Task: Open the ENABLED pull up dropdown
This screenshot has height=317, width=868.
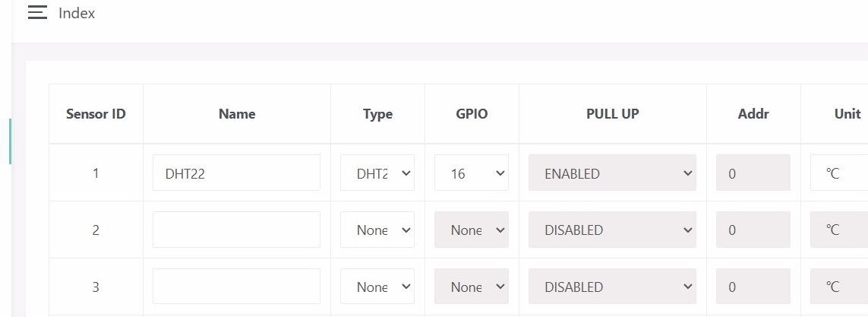Action: (612, 173)
